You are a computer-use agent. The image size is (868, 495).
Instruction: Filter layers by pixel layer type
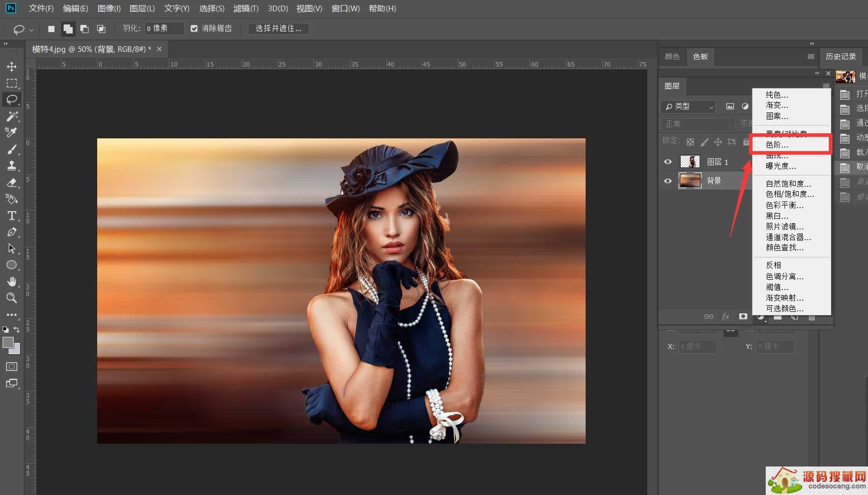click(x=730, y=106)
